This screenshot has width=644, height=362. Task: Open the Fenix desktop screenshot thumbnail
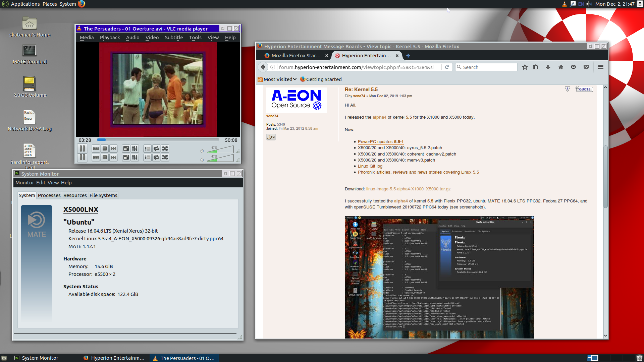(x=439, y=277)
